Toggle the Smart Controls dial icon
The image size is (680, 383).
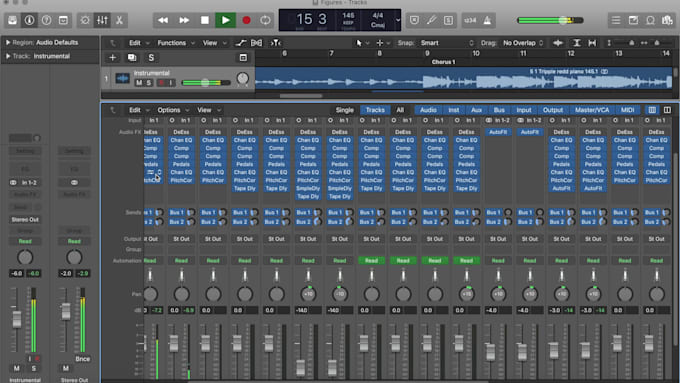coord(85,20)
